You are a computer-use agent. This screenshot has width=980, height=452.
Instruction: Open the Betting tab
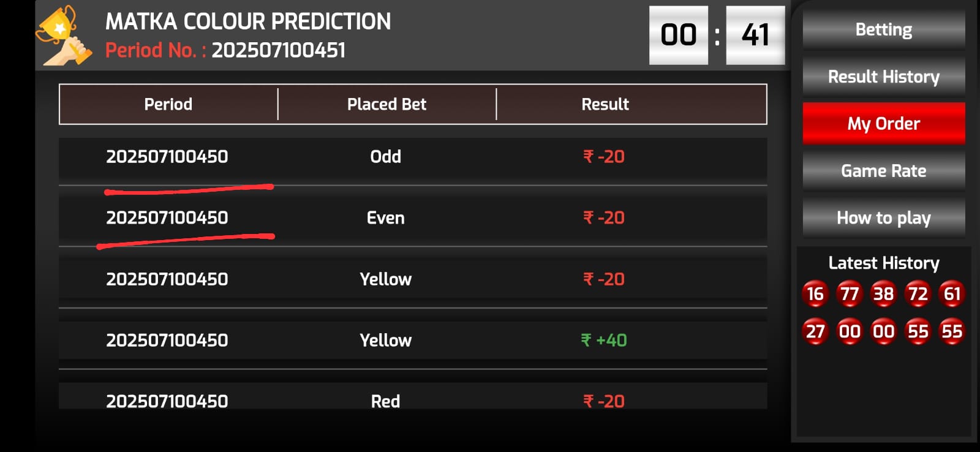tap(883, 29)
